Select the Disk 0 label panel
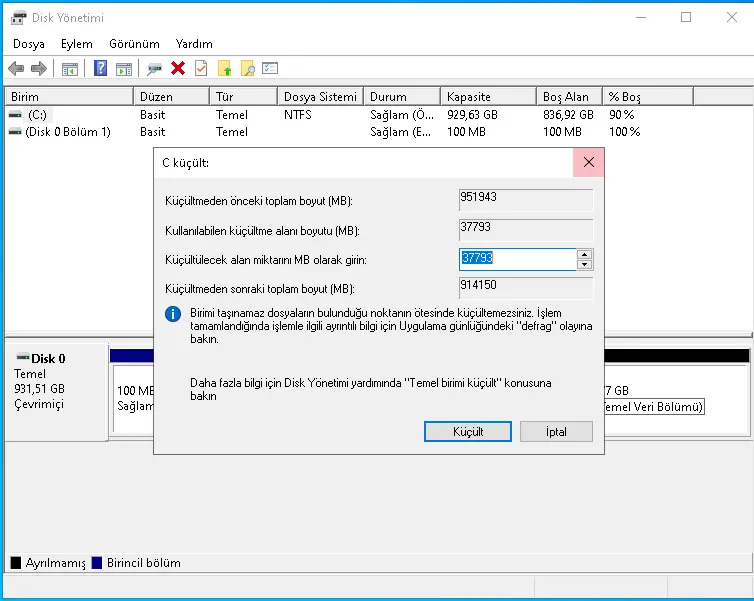The width and height of the screenshot is (754, 601). pos(56,392)
